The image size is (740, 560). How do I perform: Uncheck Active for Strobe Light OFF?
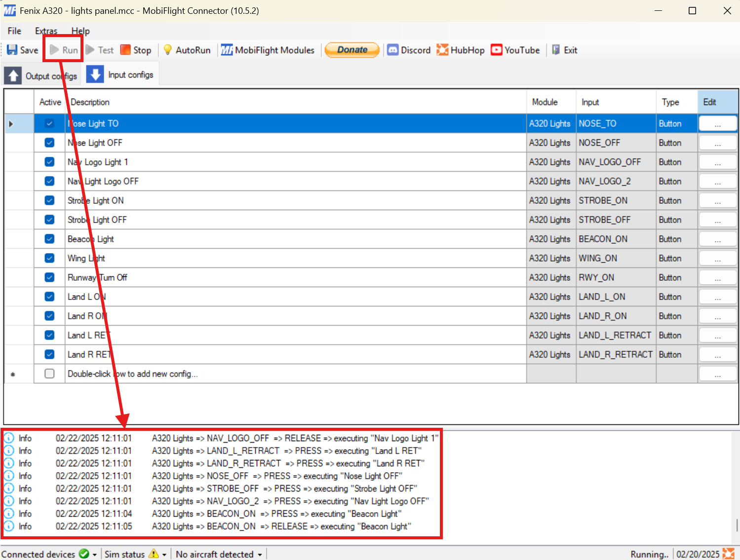point(49,220)
